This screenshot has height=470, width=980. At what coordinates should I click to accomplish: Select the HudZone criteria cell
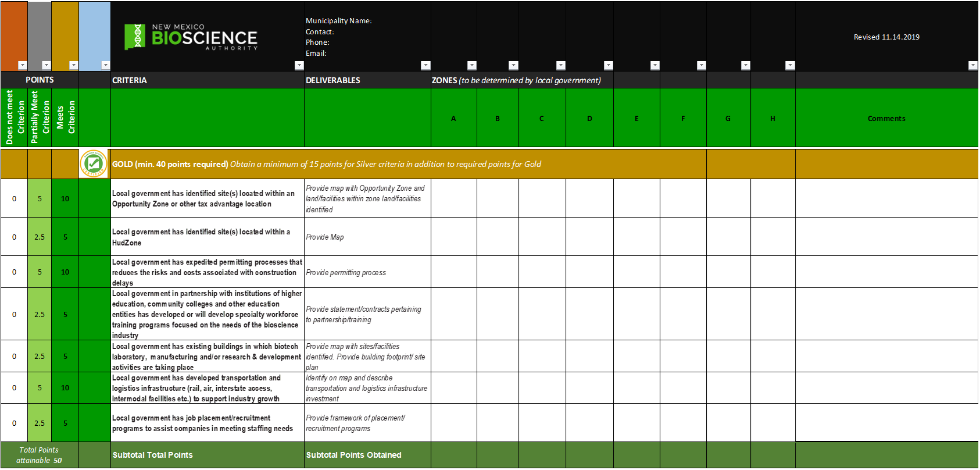pos(208,237)
